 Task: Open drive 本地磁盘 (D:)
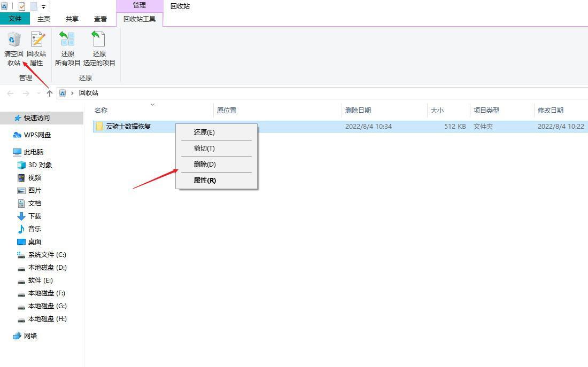[x=47, y=267]
